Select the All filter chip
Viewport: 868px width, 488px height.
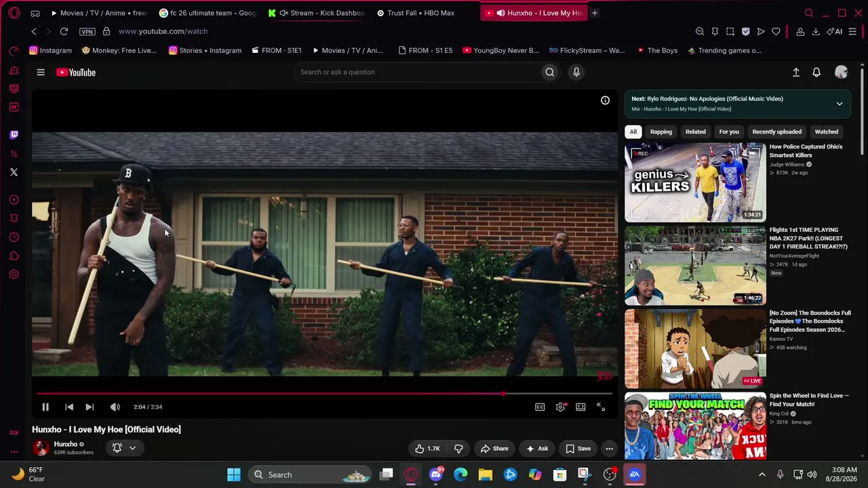click(x=633, y=131)
